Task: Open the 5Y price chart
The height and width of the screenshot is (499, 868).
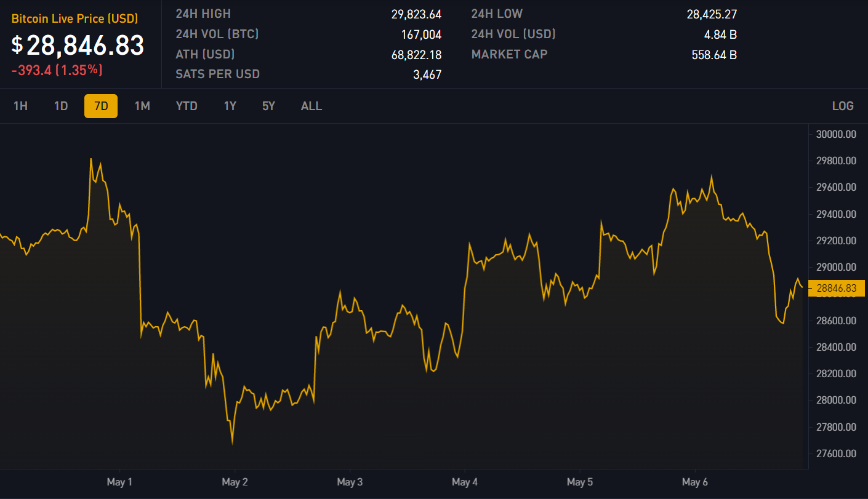Action: [268, 106]
